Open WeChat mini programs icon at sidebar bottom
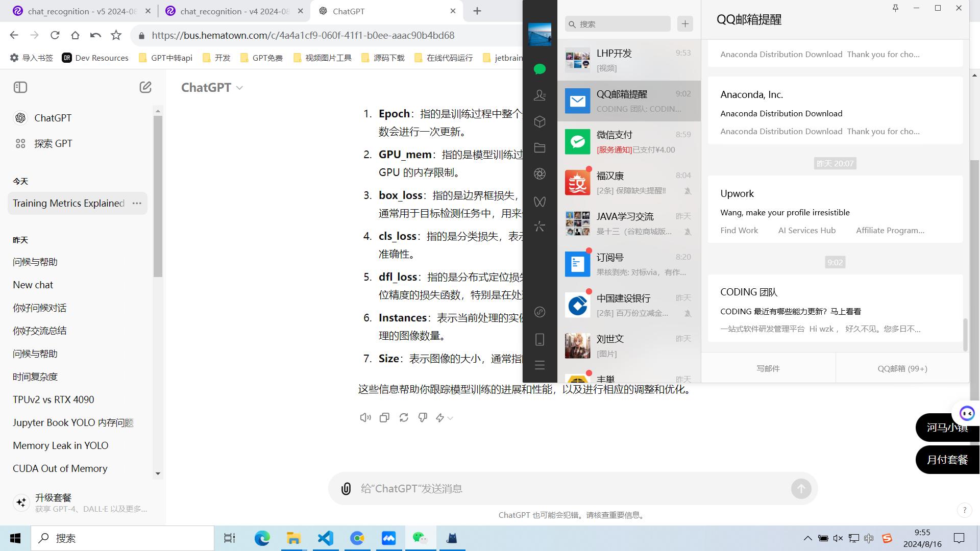Image resolution: width=980 pixels, height=551 pixels. tap(540, 312)
